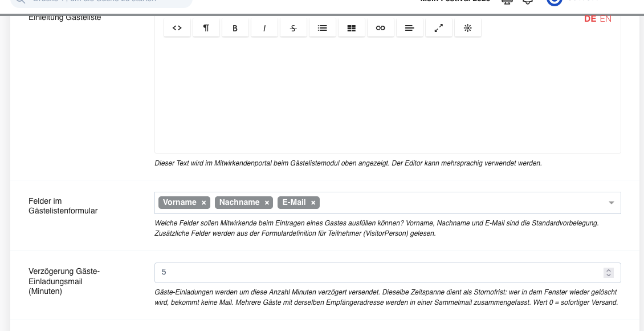Viewport: 644px width, 331px height.
Task: Expand editor to fullscreen mode
Action: tap(439, 28)
